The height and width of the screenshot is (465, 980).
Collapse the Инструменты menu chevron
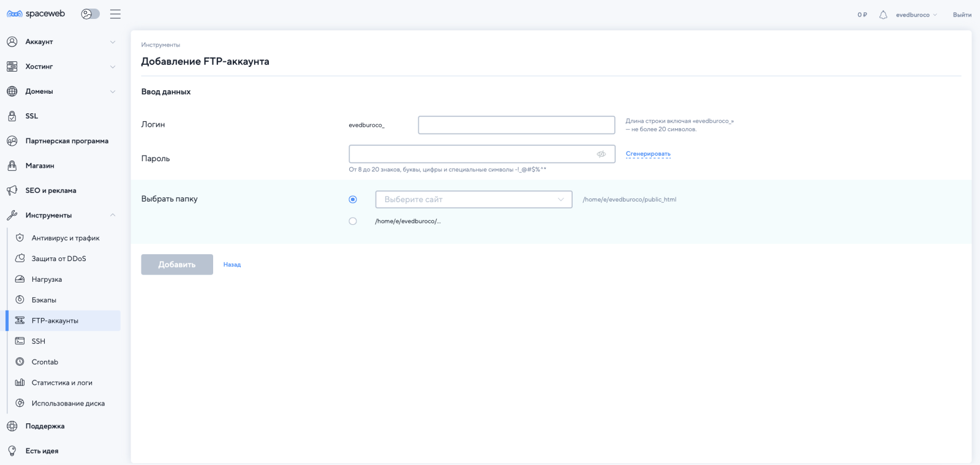point(113,215)
